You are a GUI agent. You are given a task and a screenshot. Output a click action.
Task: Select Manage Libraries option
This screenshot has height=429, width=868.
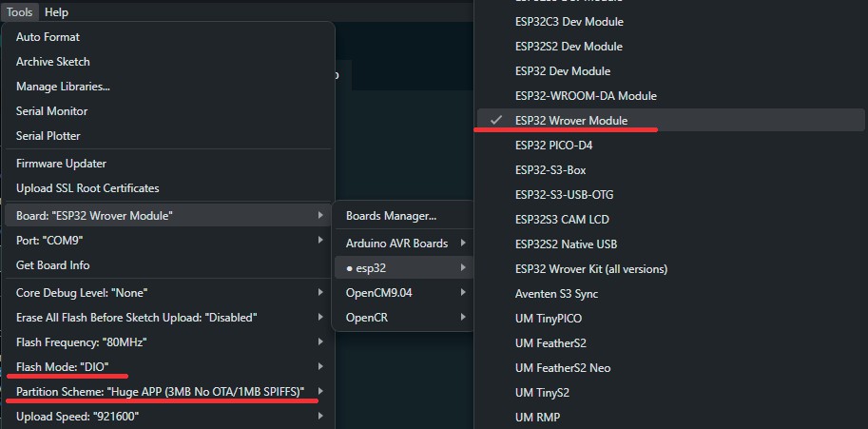tap(63, 87)
